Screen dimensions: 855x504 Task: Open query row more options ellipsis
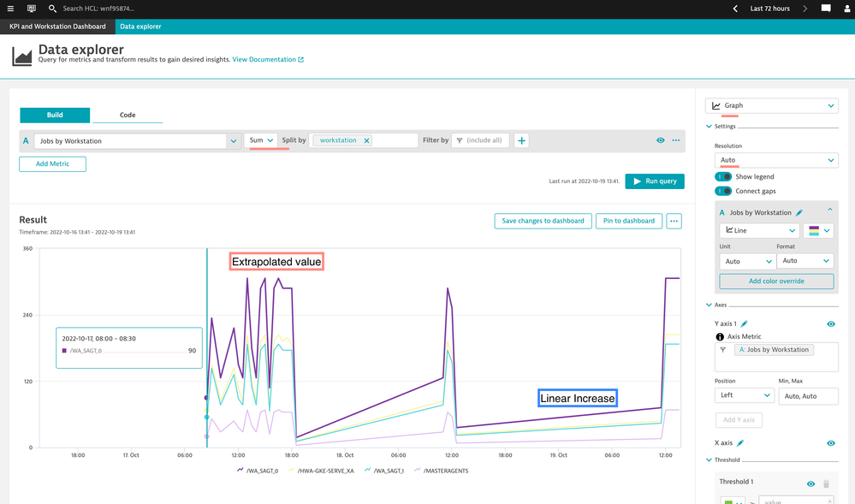tap(676, 140)
